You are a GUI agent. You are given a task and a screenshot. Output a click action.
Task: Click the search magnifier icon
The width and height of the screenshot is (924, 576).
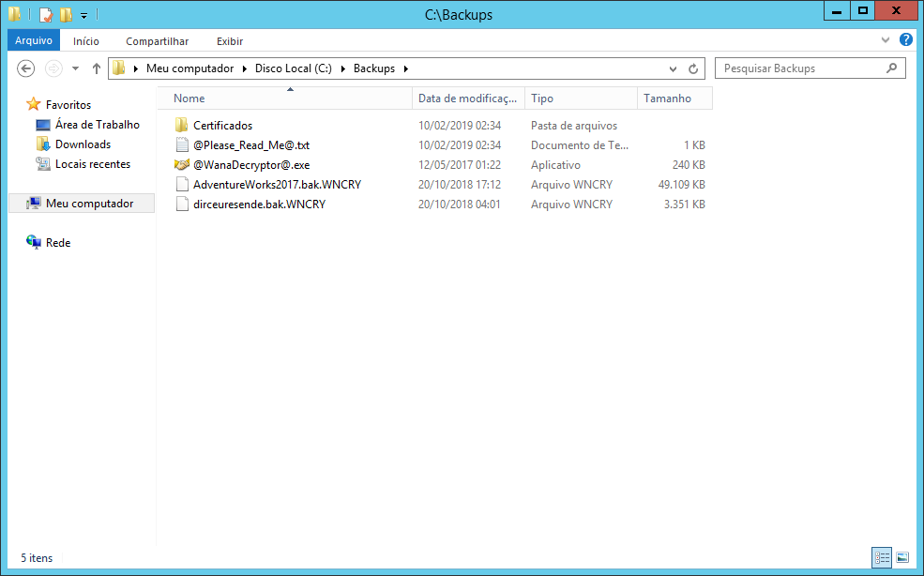click(x=892, y=68)
